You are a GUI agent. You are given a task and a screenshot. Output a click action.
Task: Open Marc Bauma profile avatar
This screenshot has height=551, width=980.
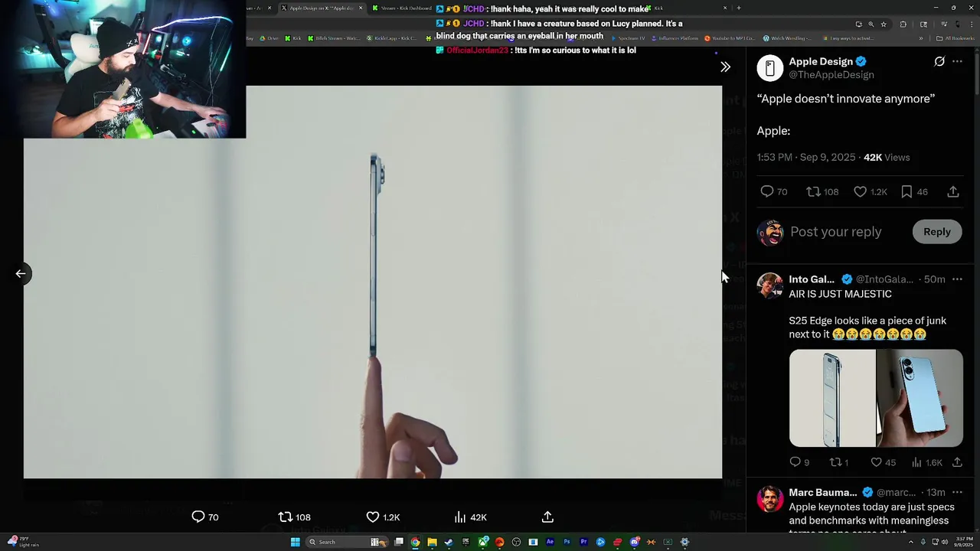[769, 498]
